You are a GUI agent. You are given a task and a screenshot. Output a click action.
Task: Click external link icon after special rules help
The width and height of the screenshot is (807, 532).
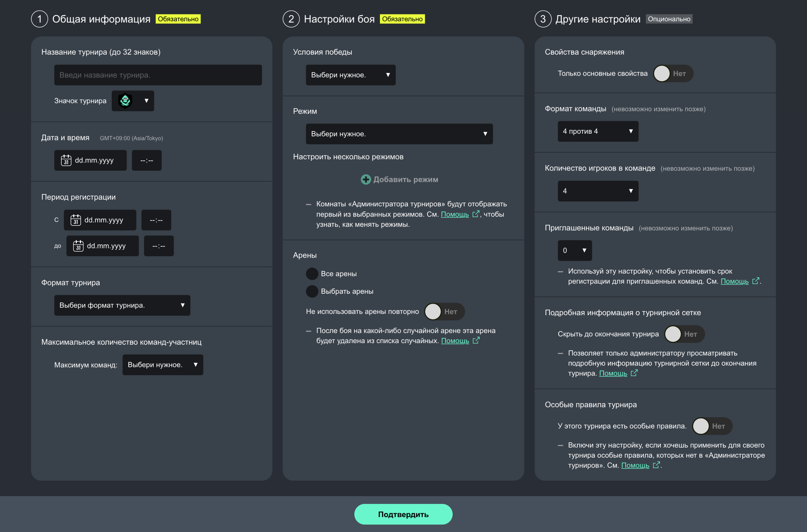tap(656, 465)
